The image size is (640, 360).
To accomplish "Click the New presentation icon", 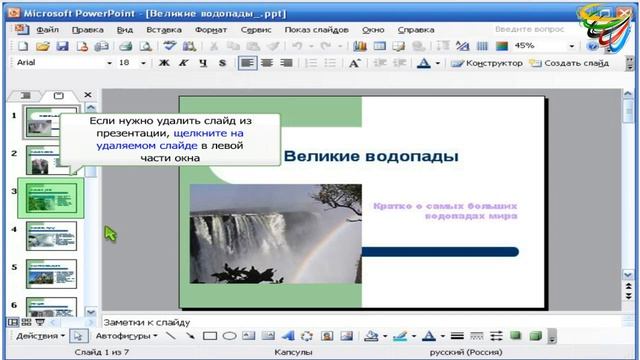I will tap(23, 46).
